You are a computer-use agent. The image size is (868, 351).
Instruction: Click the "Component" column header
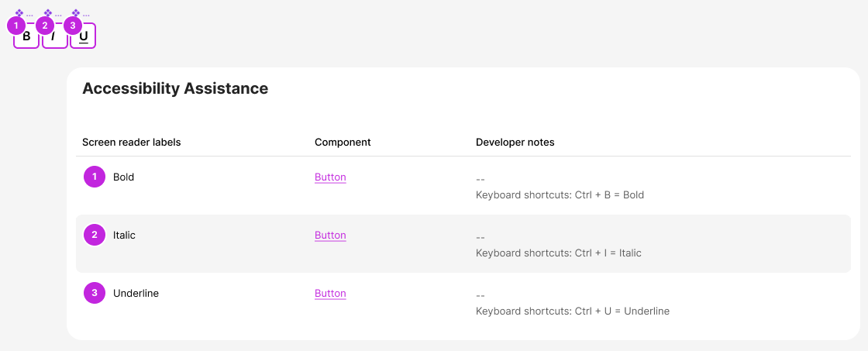tap(343, 143)
